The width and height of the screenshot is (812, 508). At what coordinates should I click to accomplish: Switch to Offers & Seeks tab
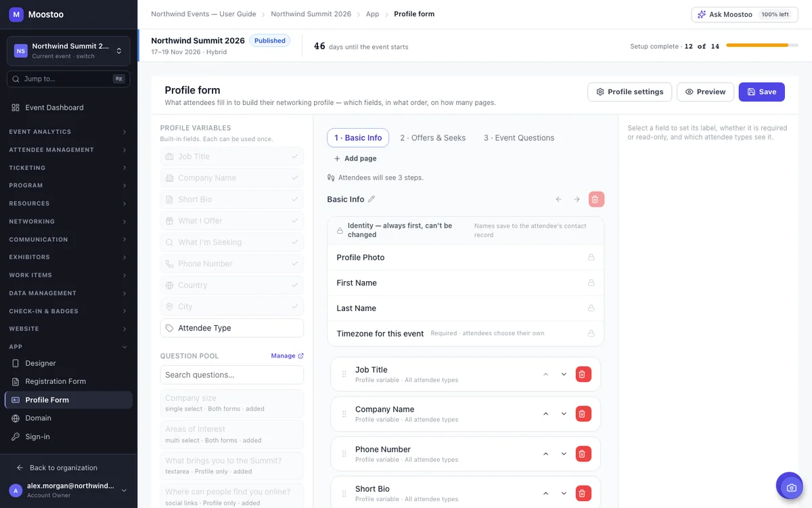point(433,137)
